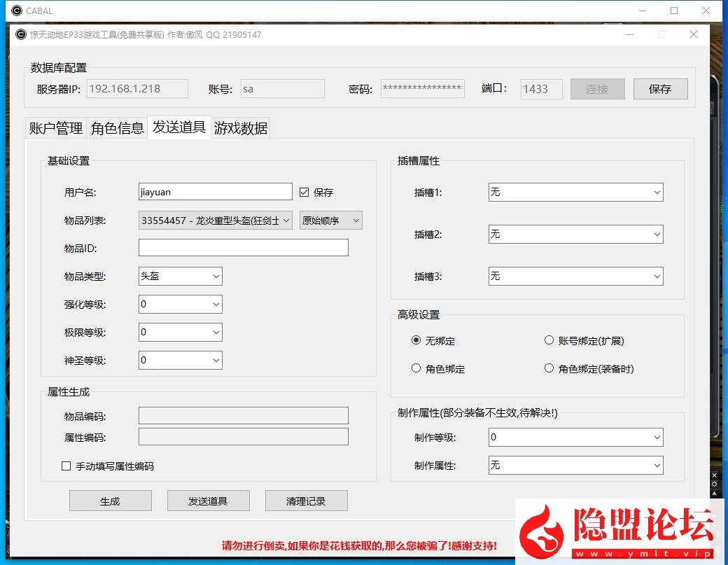Click the 发送道具 button at bottom
This screenshot has width=728, height=565.
pyautogui.click(x=209, y=501)
